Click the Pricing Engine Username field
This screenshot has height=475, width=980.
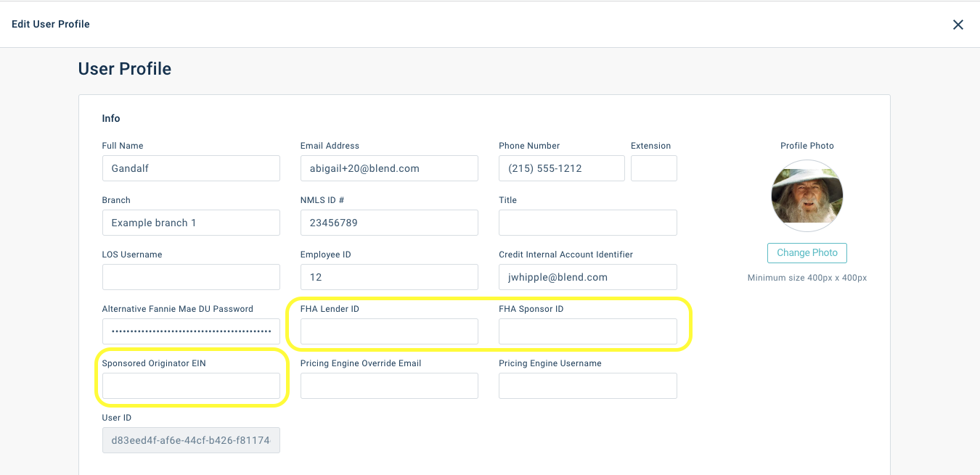[x=588, y=386]
